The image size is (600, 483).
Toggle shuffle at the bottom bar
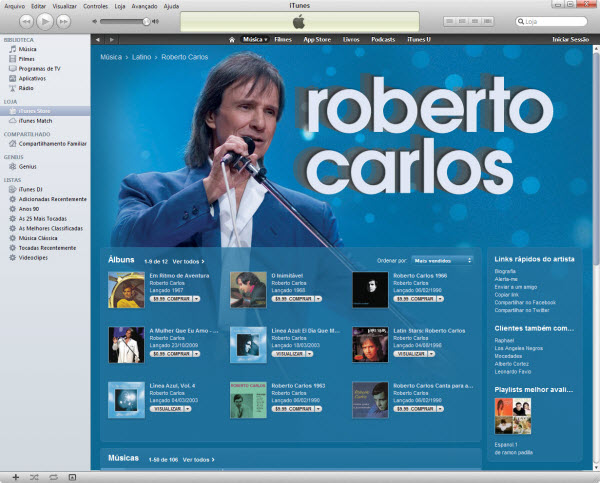pyautogui.click(x=34, y=477)
